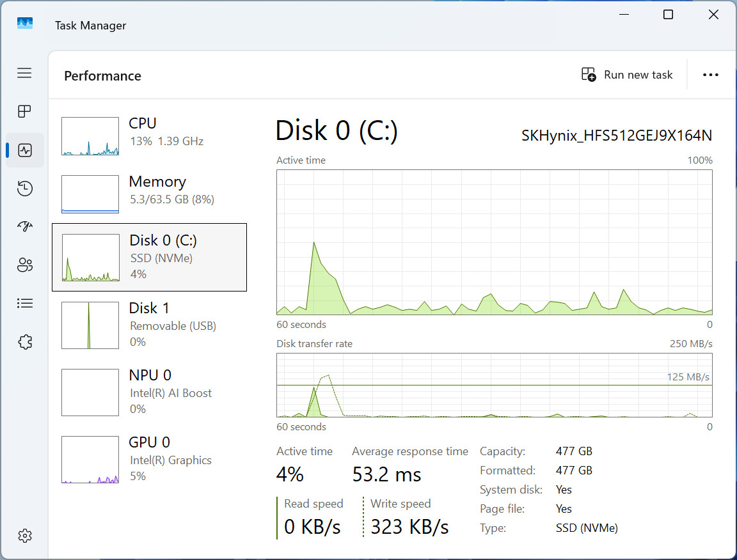Click the System disk Yes value
The image size is (737, 560).
[x=564, y=490]
